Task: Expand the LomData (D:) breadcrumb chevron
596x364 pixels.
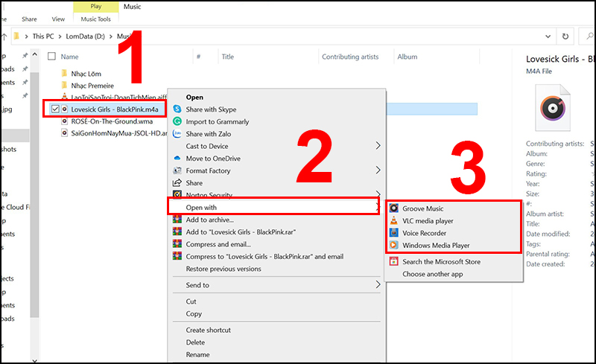Action: [x=110, y=36]
